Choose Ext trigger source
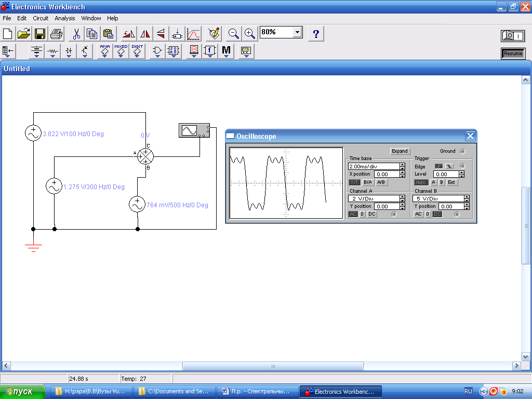 tap(451, 182)
